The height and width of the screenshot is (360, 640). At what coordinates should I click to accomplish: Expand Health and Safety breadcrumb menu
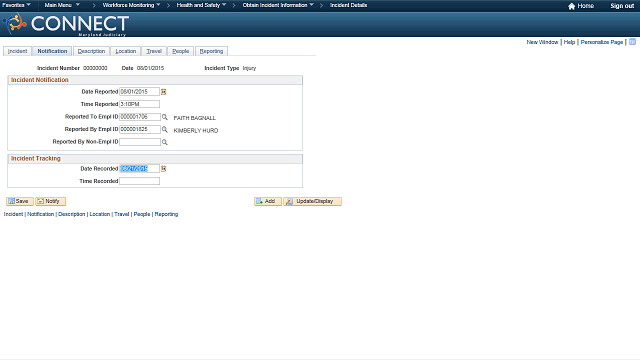(x=201, y=5)
